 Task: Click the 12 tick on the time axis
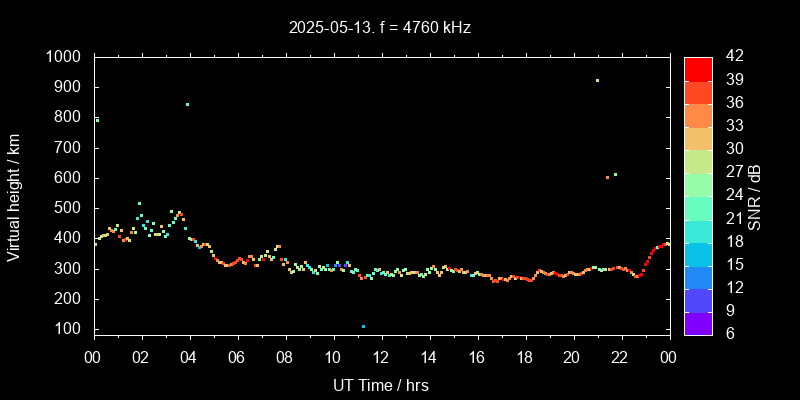381,357
